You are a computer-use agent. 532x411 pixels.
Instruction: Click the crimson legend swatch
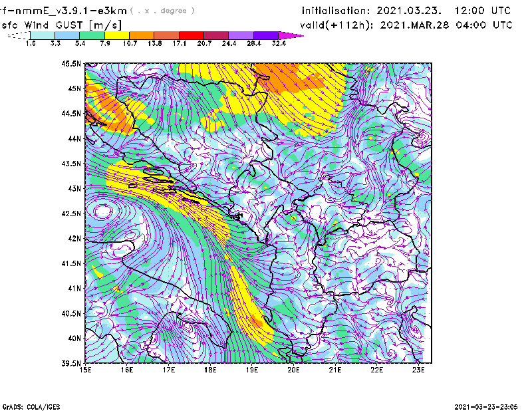pyautogui.click(x=216, y=35)
